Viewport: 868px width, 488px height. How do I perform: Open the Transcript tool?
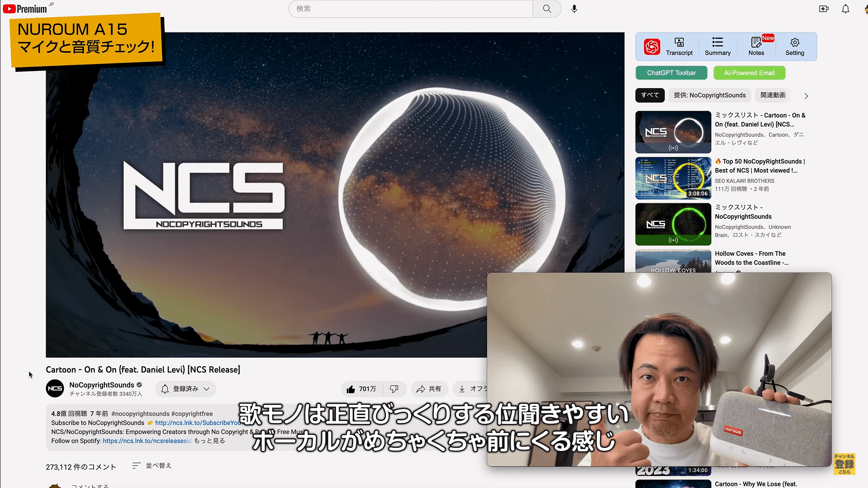click(679, 47)
